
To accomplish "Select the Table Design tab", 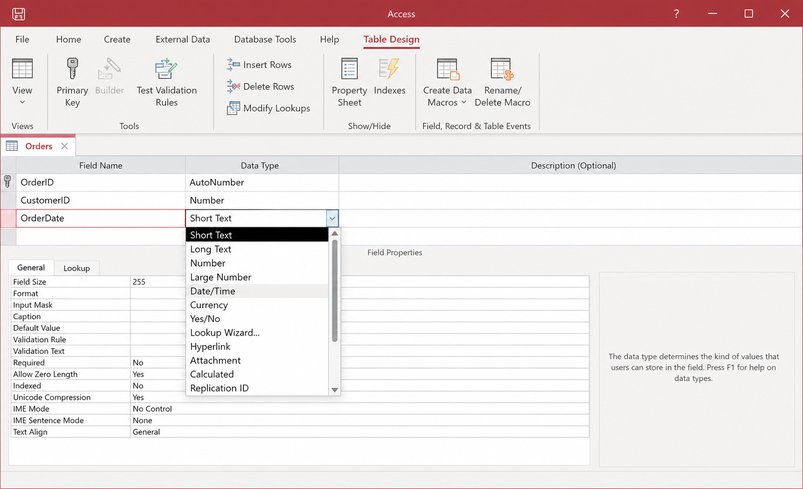I will [x=391, y=39].
